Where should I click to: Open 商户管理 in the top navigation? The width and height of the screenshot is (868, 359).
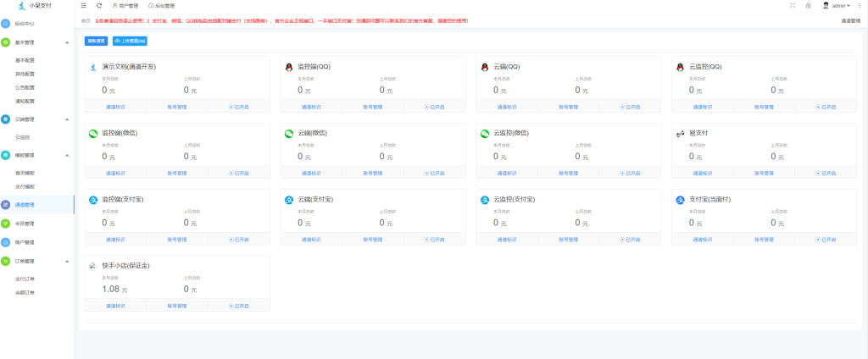click(x=125, y=5)
